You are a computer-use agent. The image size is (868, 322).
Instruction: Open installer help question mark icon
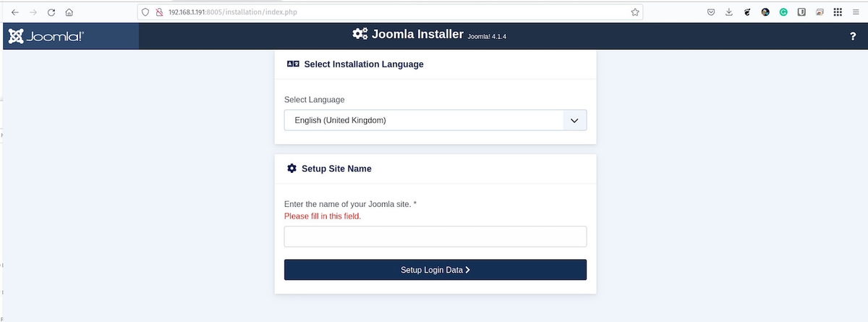pyautogui.click(x=853, y=36)
